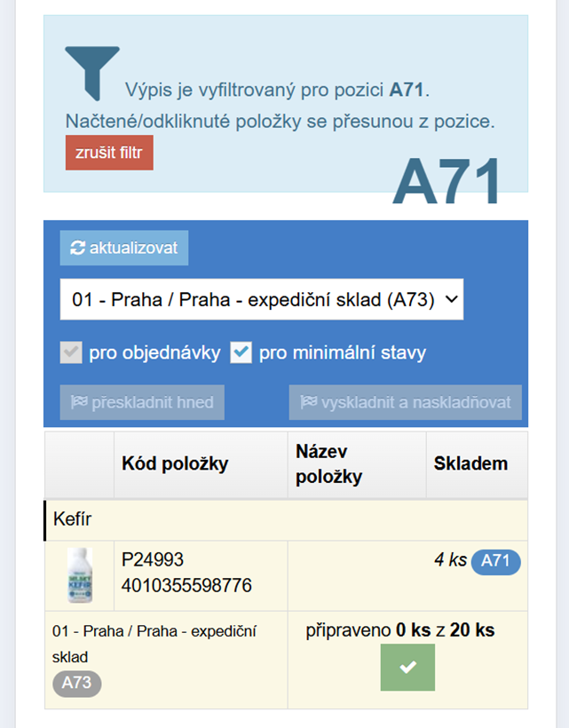Click the funnel filter icon
This screenshot has width=569, height=728.
point(92,74)
